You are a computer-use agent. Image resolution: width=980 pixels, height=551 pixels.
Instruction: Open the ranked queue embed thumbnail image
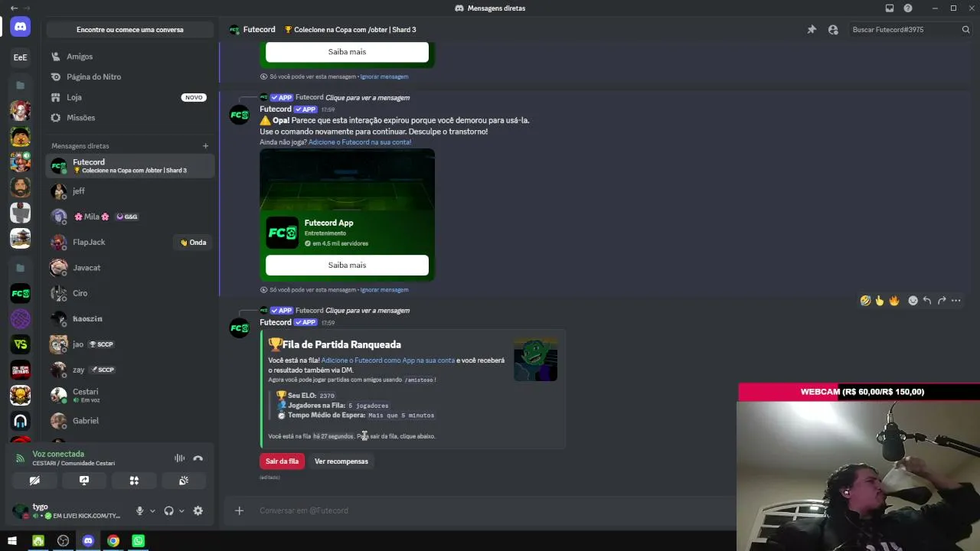535,359
